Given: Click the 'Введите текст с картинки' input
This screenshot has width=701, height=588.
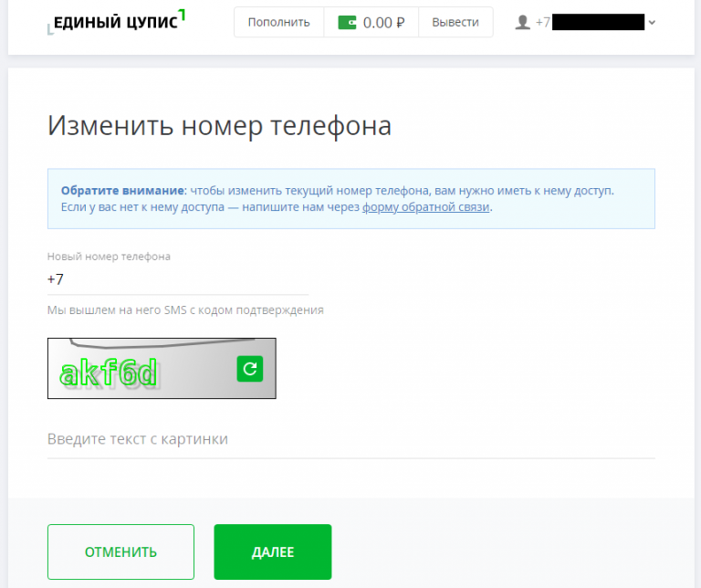Looking at the screenshot, I should pyautogui.click(x=350, y=440).
